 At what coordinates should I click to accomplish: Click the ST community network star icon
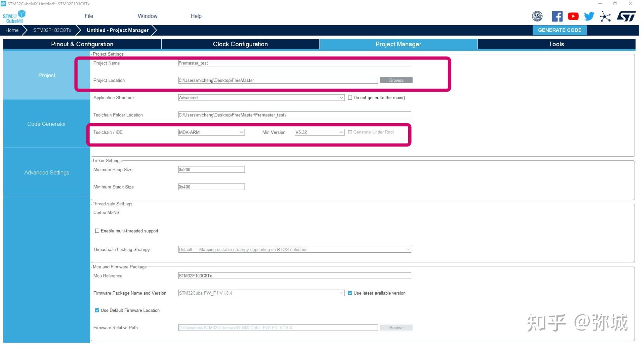pos(605,16)
